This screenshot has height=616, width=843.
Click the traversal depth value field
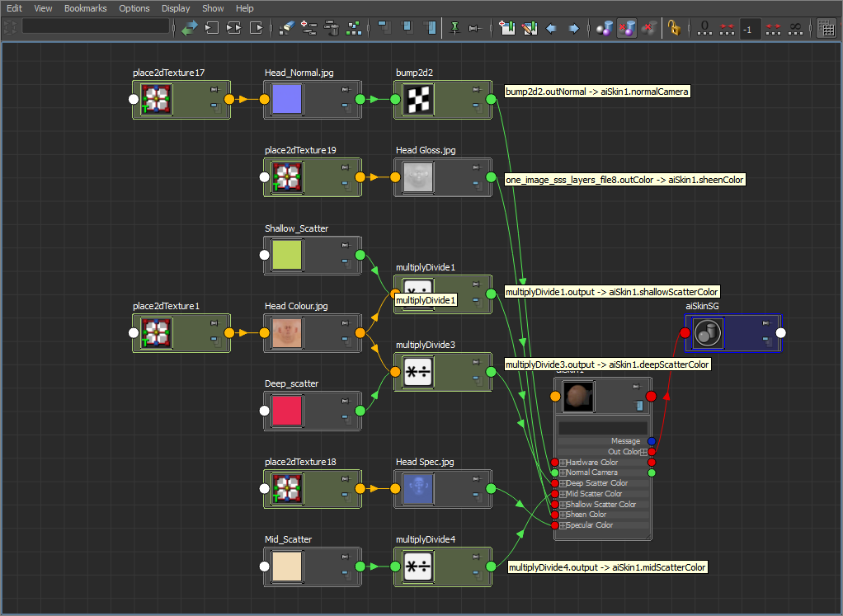point(750,29)
